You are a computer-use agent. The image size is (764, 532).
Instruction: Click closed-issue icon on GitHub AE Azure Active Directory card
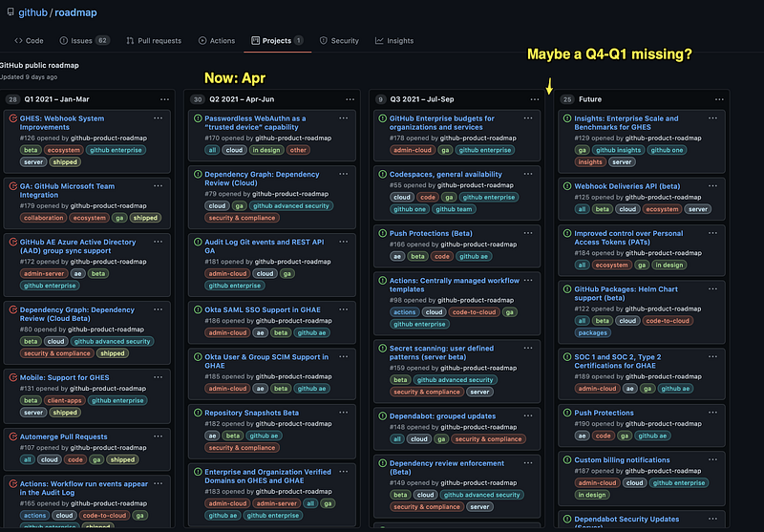pyautogui.click(x=13, y=243)
